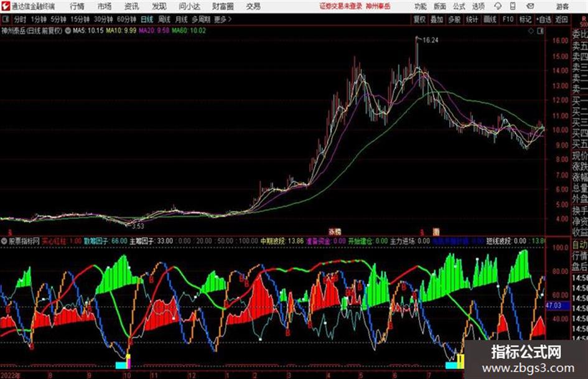Screen dimensions: 588x379
Task: Open the 行情 menu
Action: 77,6
